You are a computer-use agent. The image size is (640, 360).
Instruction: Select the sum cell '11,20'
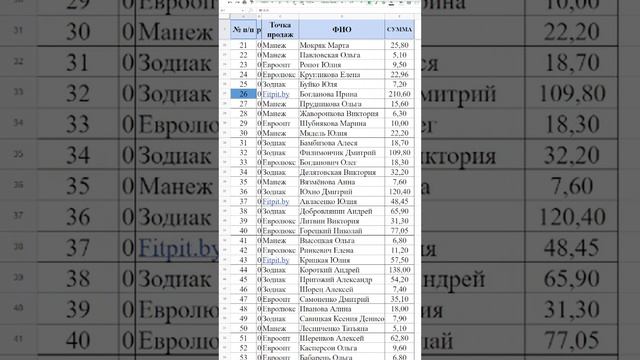click(399, 250)
